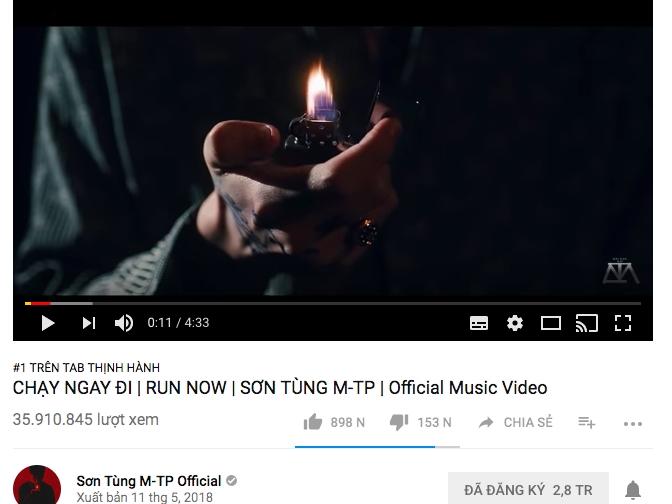
Task: Share the video via CHIA SẺ
Action: 516,423
